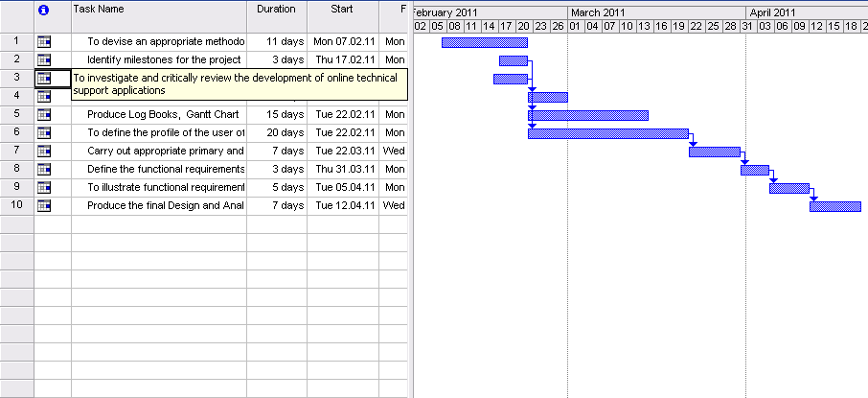Click the Gantt bar for task 1
Viewport: 868px width, 398px height.
pyautogui.click(x=484, y=42)
